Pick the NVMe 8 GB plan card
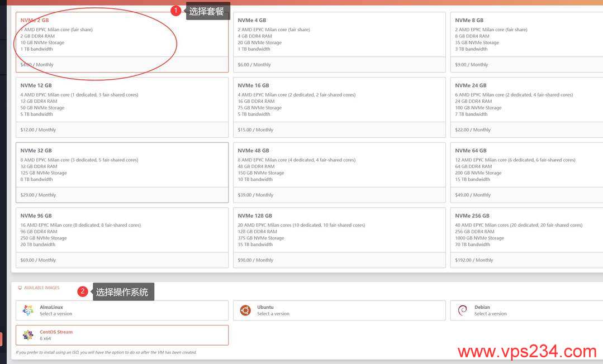The height and width of the screenshot is (364, 603). pyautogui.click(x=525, y=42)
